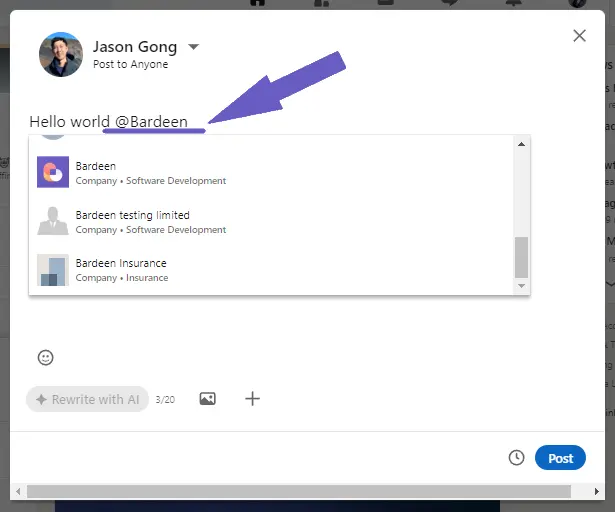Image resolution: width=615 pixels, height=512 pixels.
Task: Open more options with the plus icon
Action: click(253, 399)
